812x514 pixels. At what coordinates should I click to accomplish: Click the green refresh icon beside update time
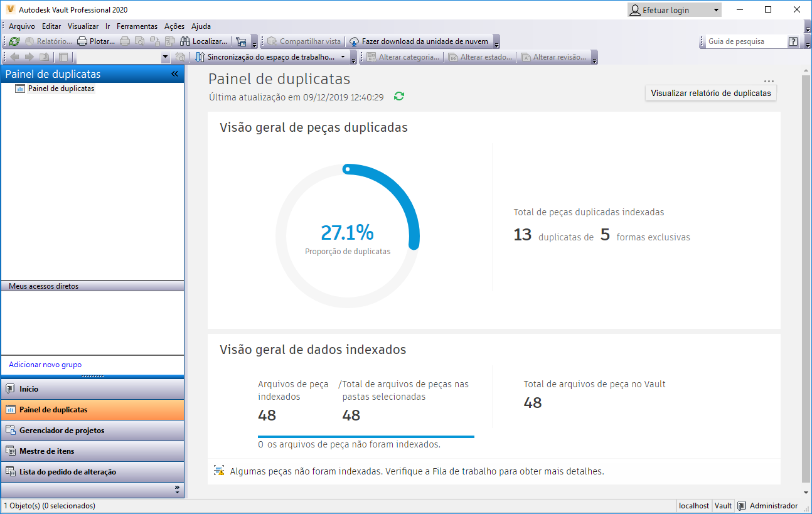399,97
